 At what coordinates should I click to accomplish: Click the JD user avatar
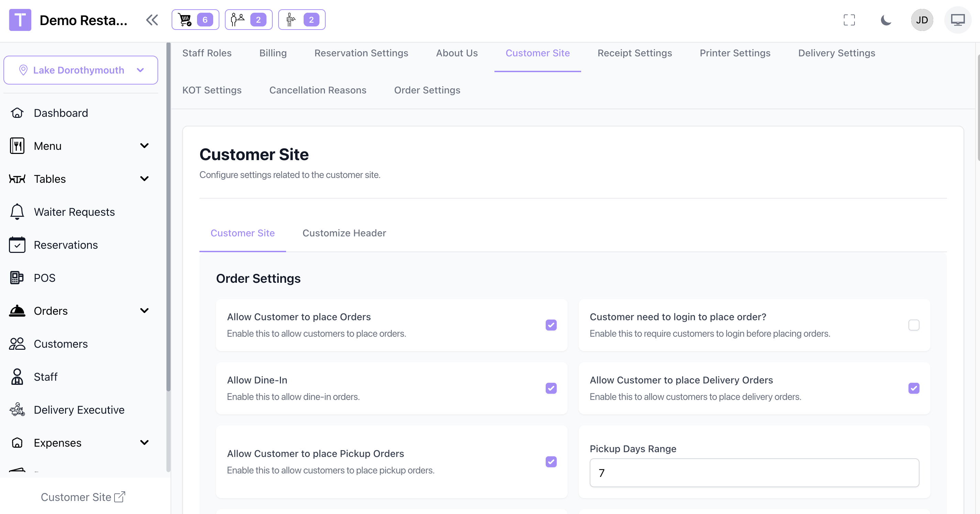point(922,20)
